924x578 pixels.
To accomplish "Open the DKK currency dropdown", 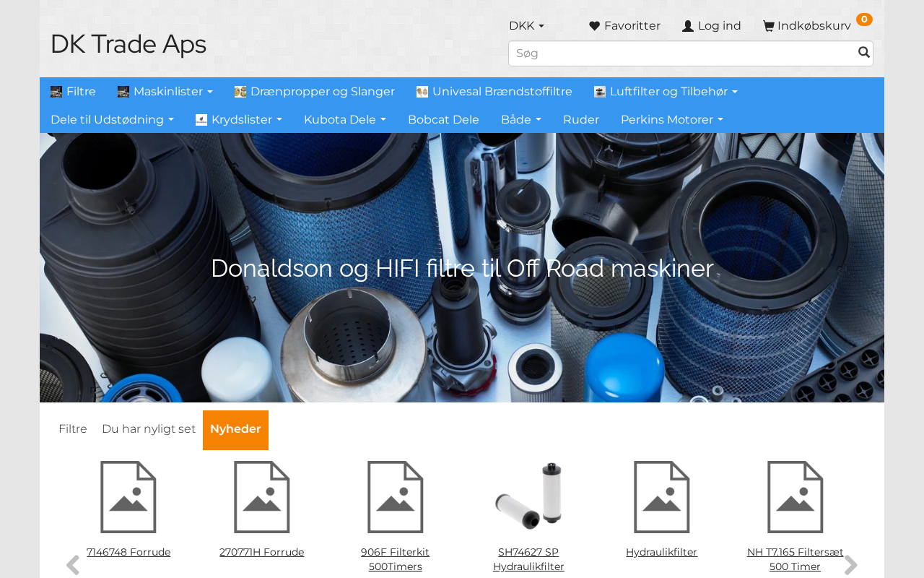I will coord(526,26).
